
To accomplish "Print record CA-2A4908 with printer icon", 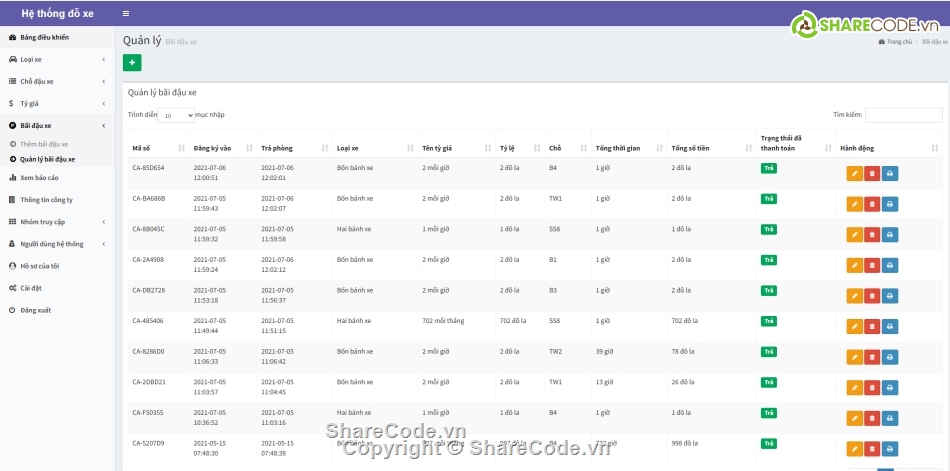I will click(x=889, y=265).
